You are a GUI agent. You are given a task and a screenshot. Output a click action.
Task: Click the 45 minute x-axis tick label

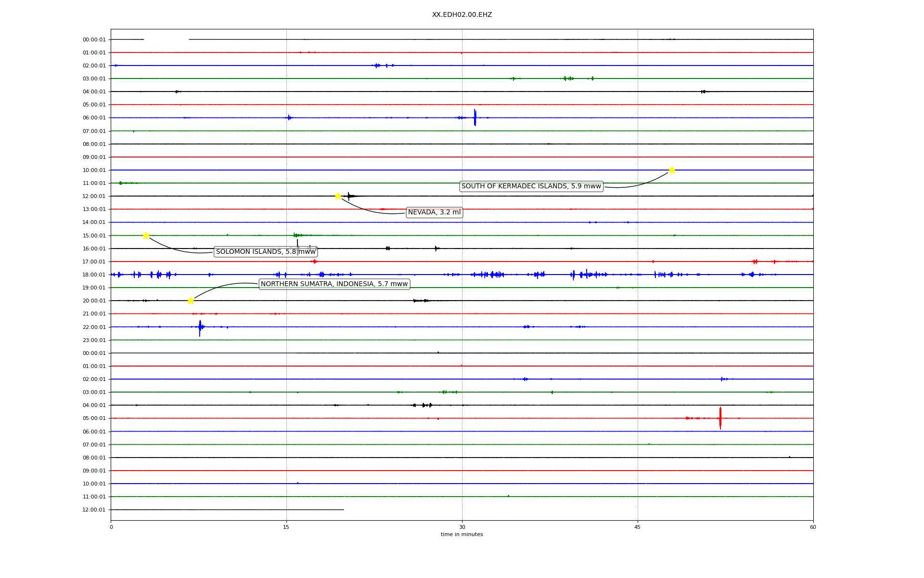(x=638, y=527)
